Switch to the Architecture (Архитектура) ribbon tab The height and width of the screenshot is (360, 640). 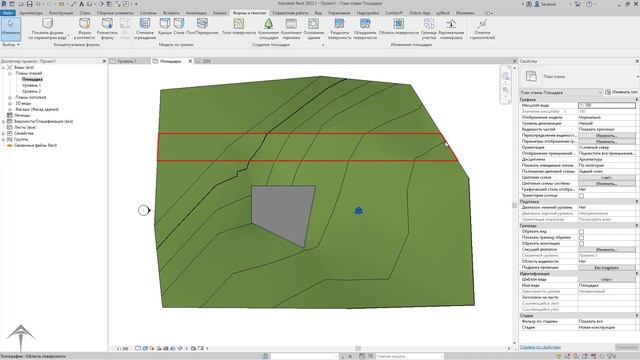coord(31,13)
